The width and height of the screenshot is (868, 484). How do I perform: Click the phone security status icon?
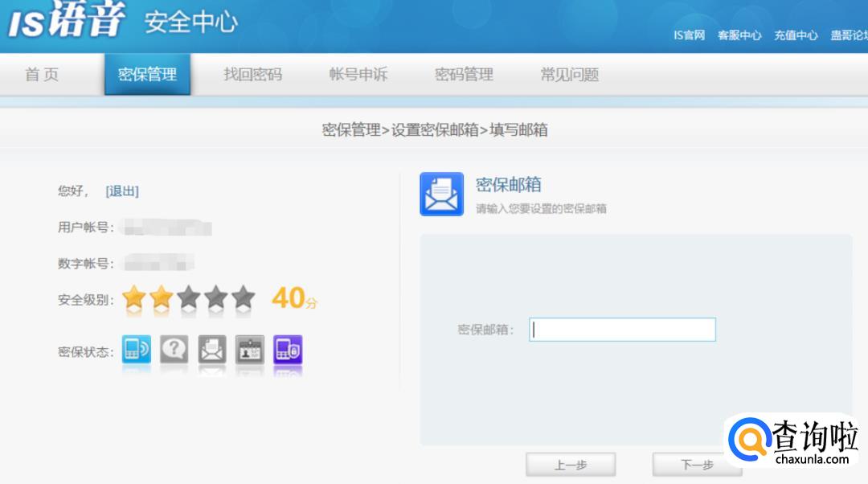pyautogui.click(x=136, y=350)
